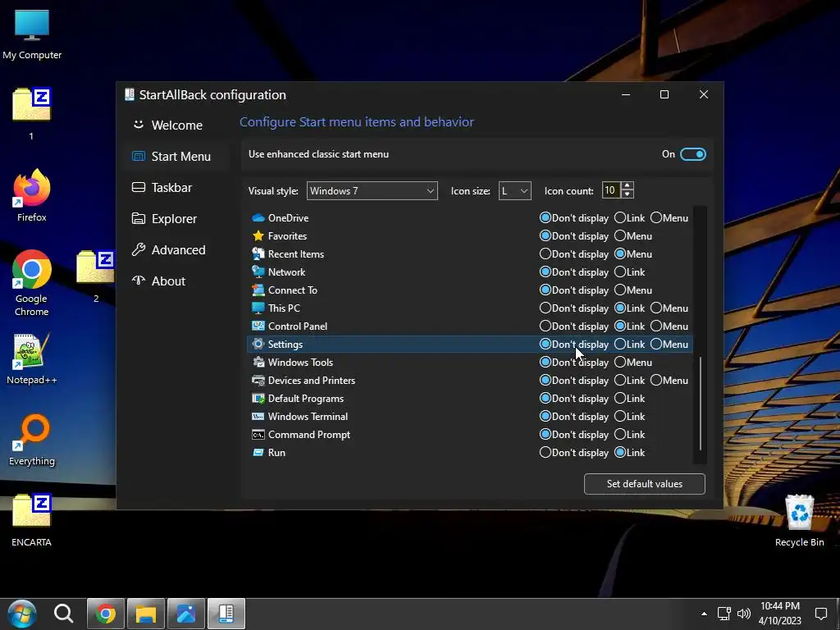Click the OneDrive cloud icon in list

tap(258, 218)
